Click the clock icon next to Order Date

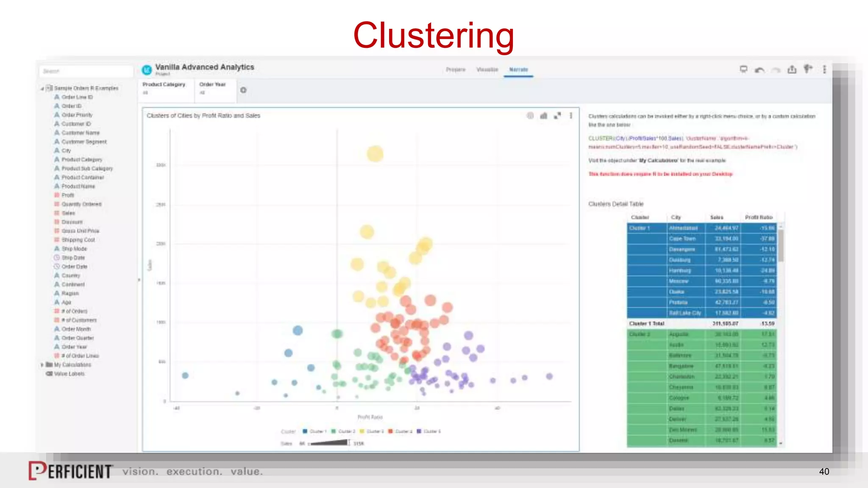[x=57, y=266]
